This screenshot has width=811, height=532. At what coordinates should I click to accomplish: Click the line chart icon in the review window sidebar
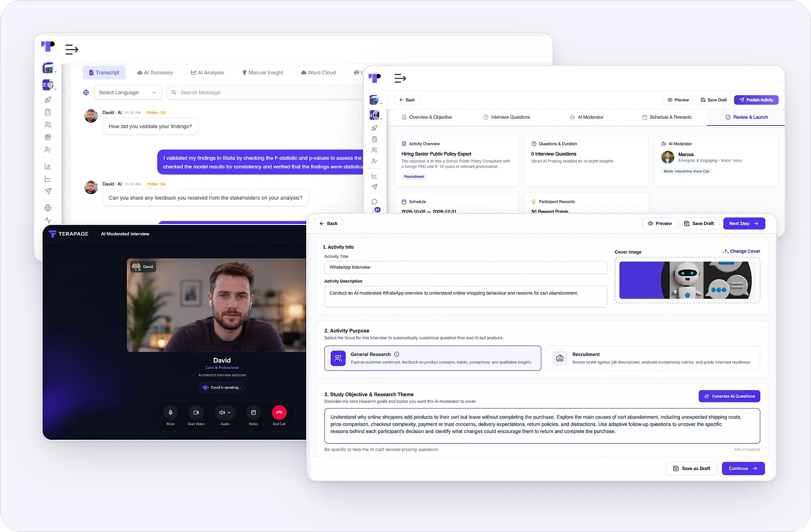[374, 176]
